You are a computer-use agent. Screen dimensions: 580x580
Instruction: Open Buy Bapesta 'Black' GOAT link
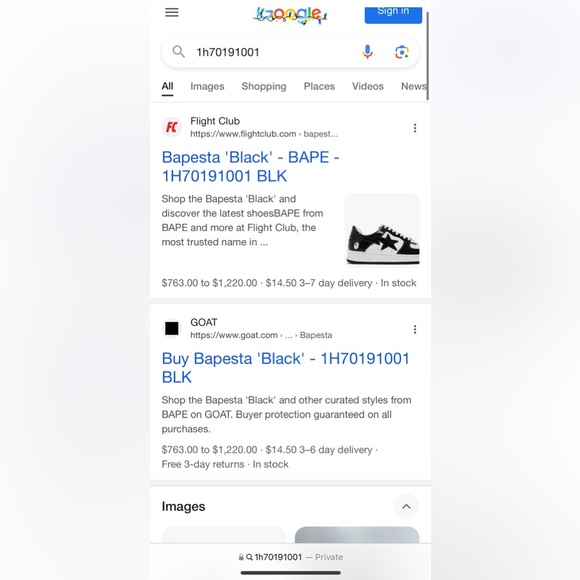(286, 368)
